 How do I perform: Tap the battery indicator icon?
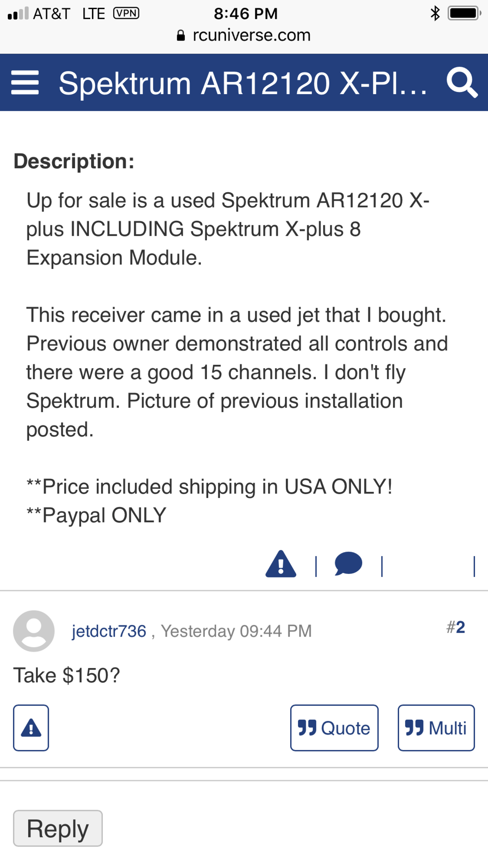(464, 14)
